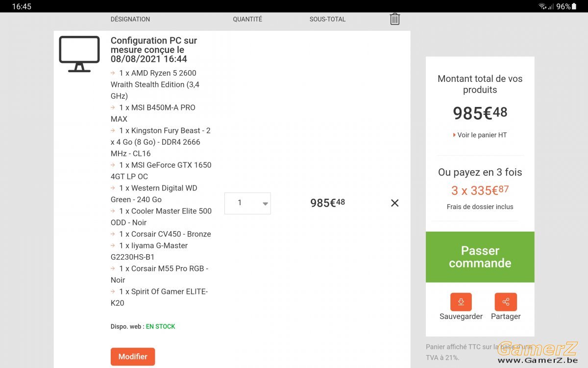Click the QUANTITÉ column header
The height and width of the screenshot is (368, 588).
[247, 19]
